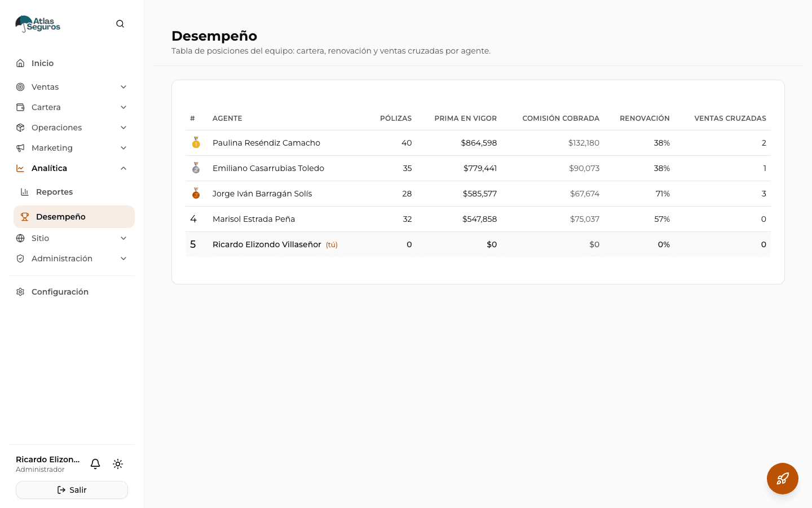This screenshot has width=812, height=508.
Task: Click the Sitio globe icon
Action: click(x=20, y=238)
